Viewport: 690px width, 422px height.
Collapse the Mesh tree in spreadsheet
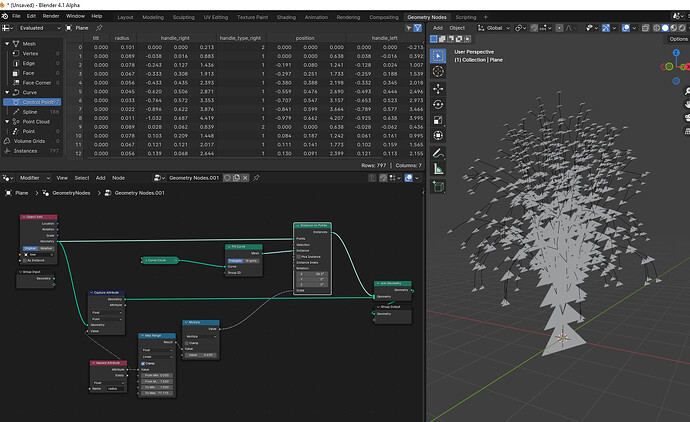(x=7, y=44)
